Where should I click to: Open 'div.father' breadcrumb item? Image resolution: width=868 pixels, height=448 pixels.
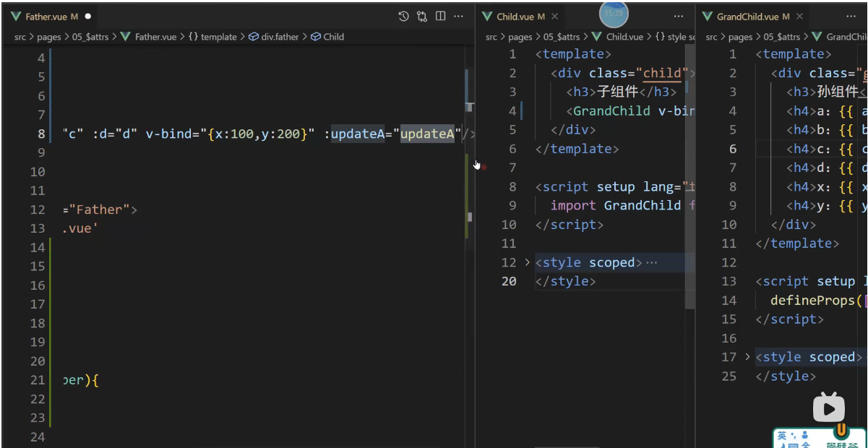280,36
